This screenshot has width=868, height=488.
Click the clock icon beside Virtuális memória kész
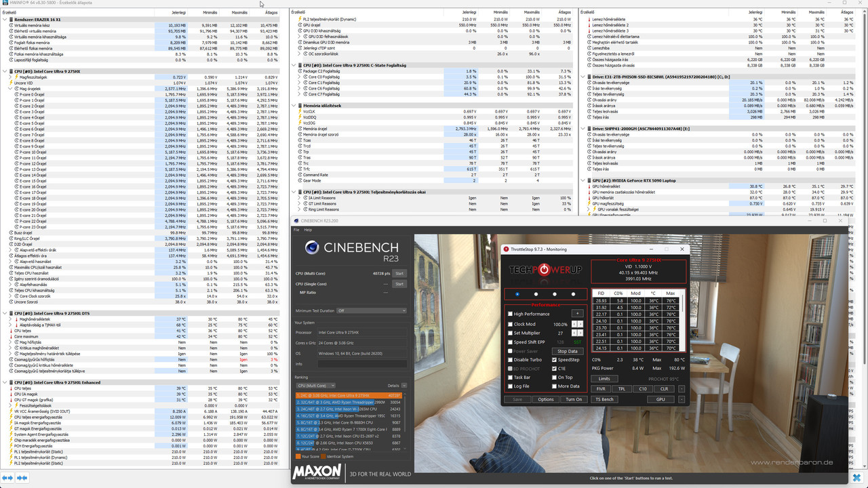point(12,25)
